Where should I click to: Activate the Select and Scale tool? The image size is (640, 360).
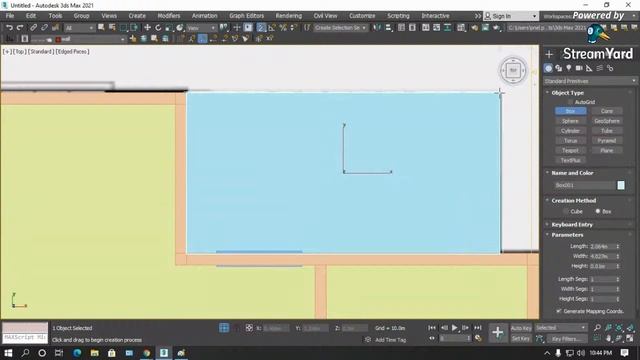169,28
